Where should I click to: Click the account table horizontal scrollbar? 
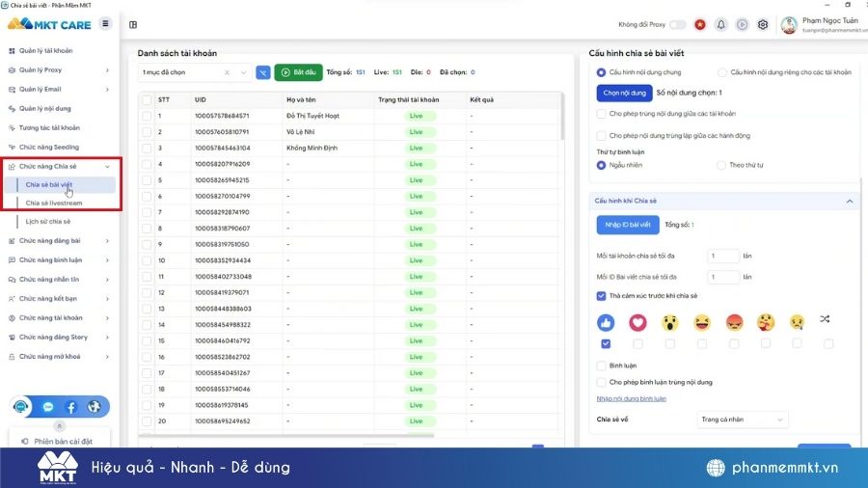coord(286,435)
